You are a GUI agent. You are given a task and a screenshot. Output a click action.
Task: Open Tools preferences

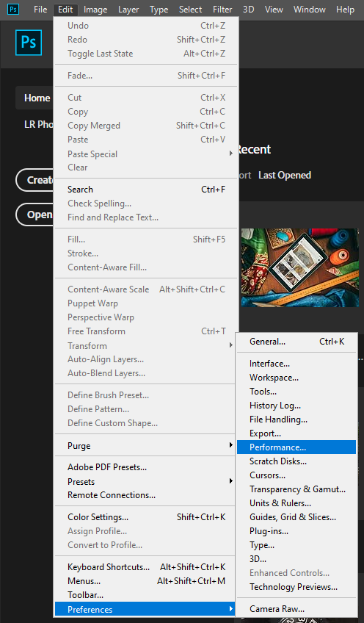[x=296, y=392]
